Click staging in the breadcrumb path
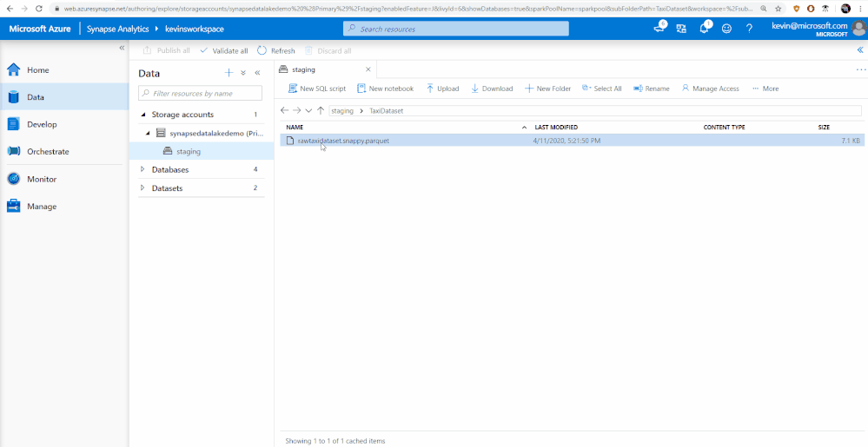 click(x=342, y=110)
